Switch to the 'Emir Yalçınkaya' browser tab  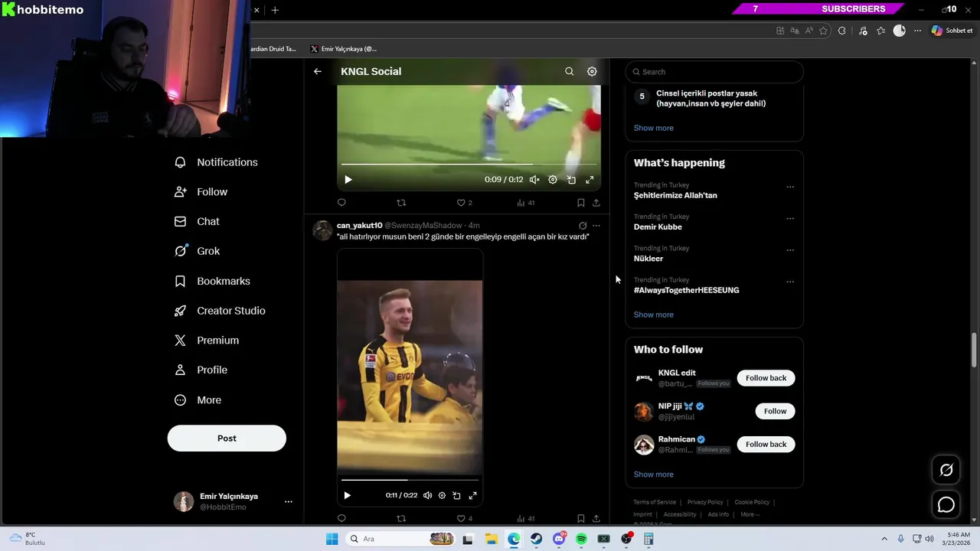345,49
